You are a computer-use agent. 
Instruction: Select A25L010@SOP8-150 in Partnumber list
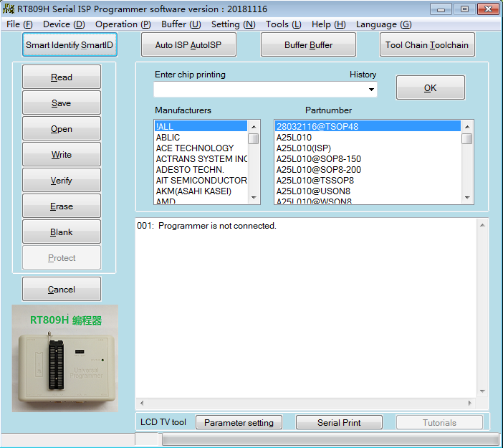[x=319, y=159]
